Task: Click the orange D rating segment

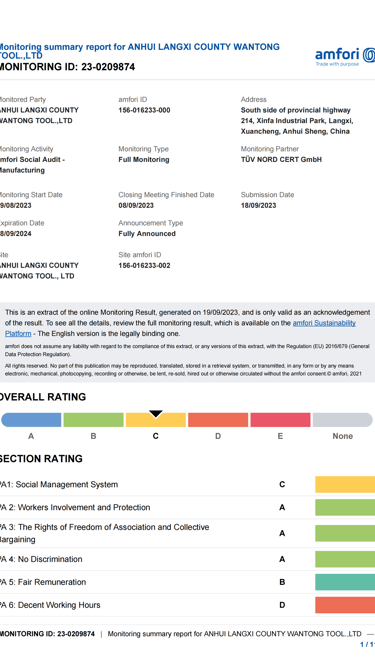Action: point(218,420)
